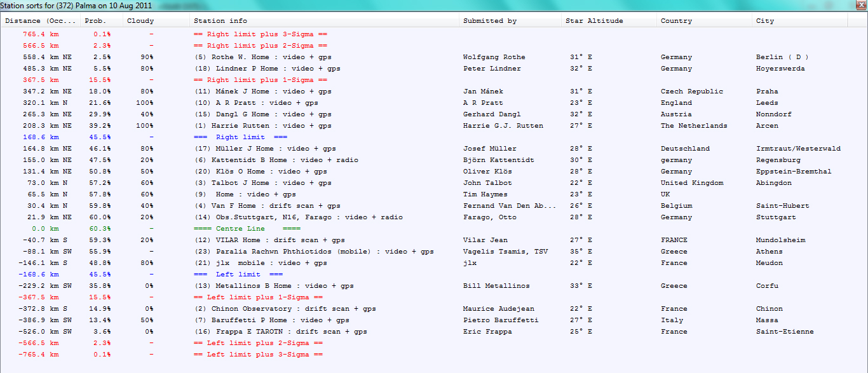Click the city cell Saint-Hubert
This screenshot has height=373, width=868.
[x=782, y=206]
